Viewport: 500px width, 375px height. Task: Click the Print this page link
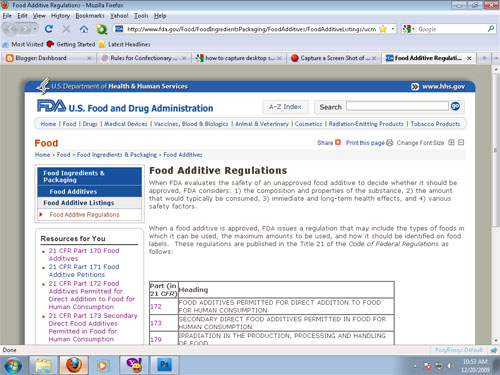coord(365,143)
